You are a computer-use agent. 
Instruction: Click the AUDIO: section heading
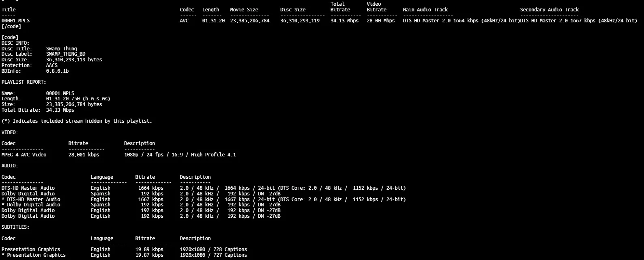(10, 166)
